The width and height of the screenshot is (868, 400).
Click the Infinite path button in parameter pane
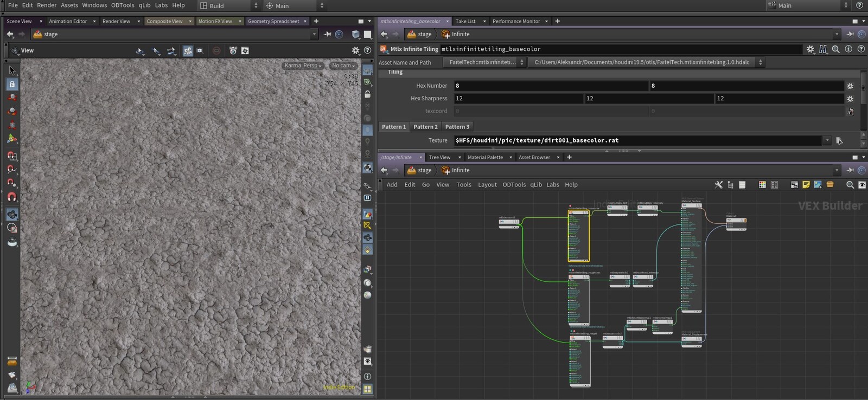pyautogui.click(x=456, y=34)
